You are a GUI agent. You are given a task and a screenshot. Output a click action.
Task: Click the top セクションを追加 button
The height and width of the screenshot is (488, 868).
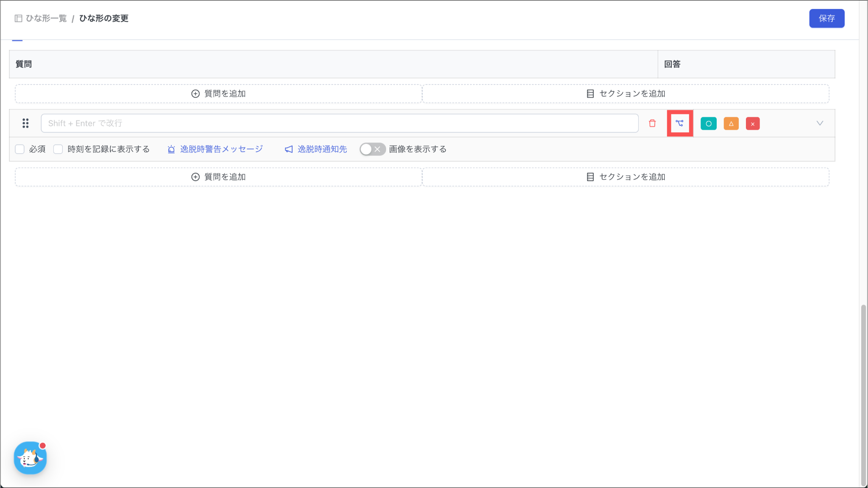626,94
